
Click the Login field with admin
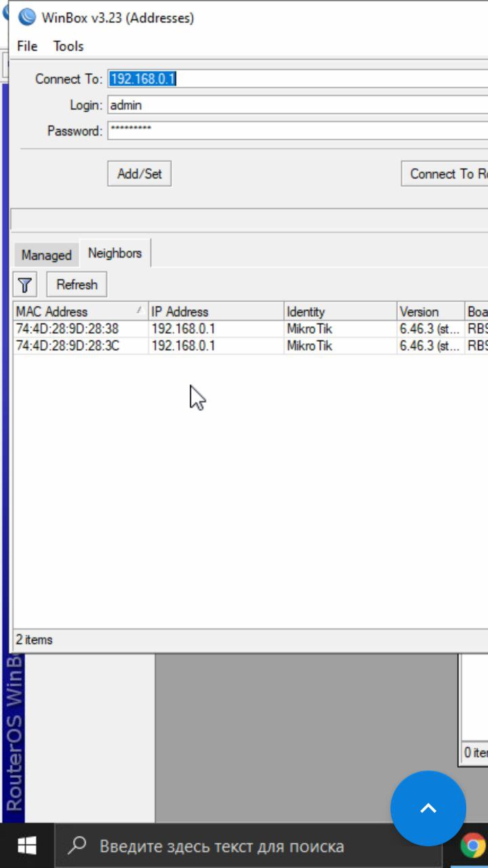click(x=298, y=105)
